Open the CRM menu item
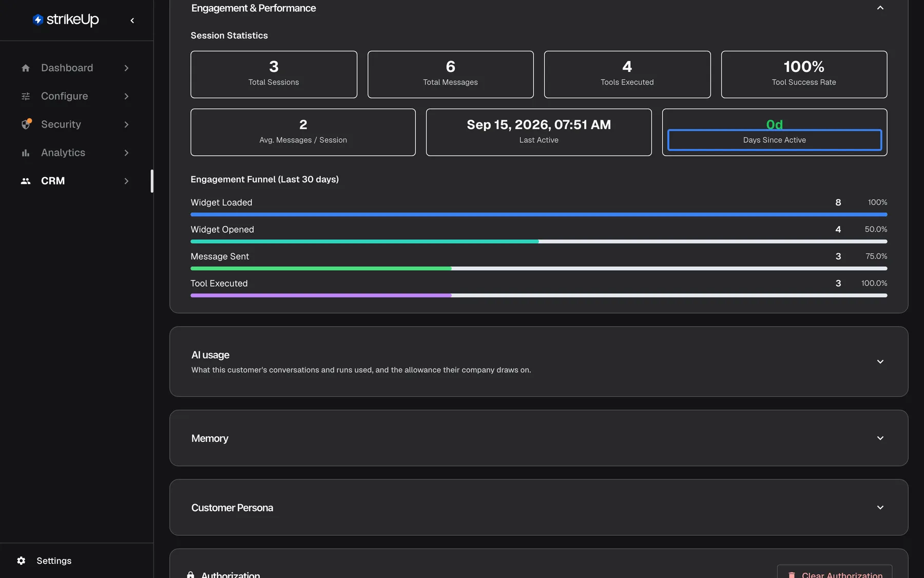The image size is (924, 578). [76, 181]
